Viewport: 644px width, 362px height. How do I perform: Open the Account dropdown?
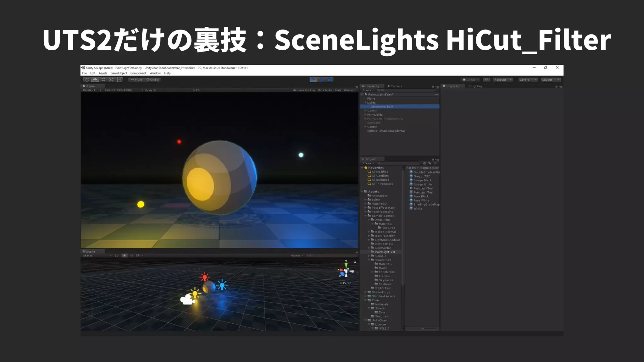coord(503,80)
